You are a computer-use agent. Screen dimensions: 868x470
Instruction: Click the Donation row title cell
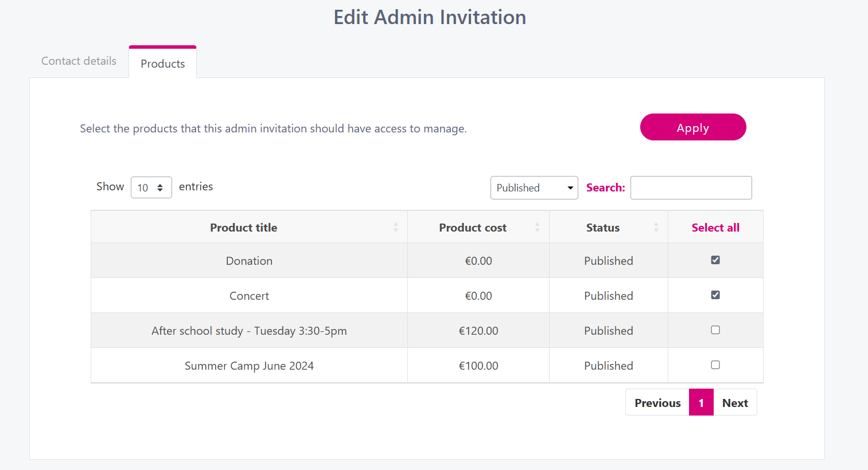(x=249, y=261)
